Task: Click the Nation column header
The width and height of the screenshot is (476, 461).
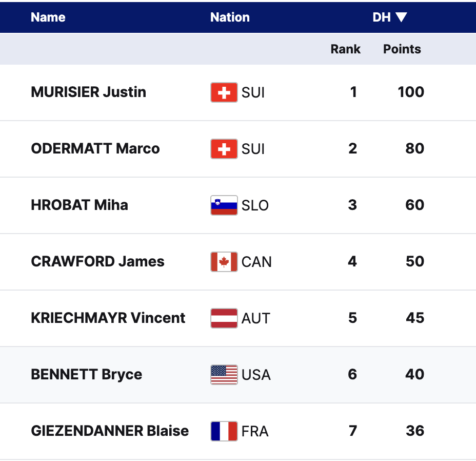Action: [x=230, y=17]
